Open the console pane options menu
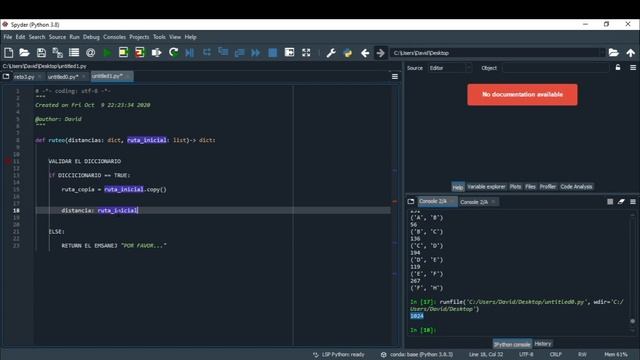Screen dimensions: 640x360 tap(633, 202)
